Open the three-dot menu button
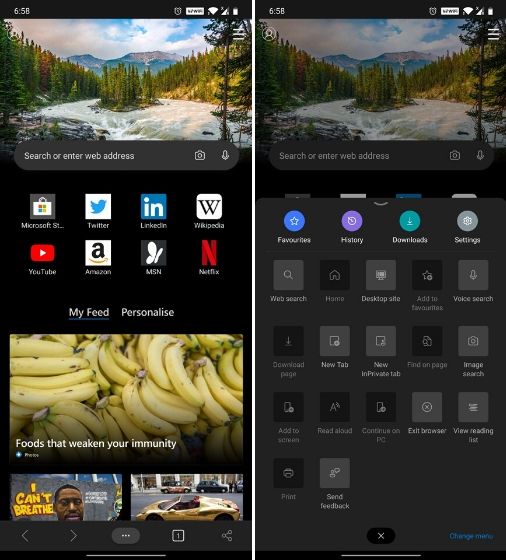Screen dimensions: 506x560 click(126, 536)
